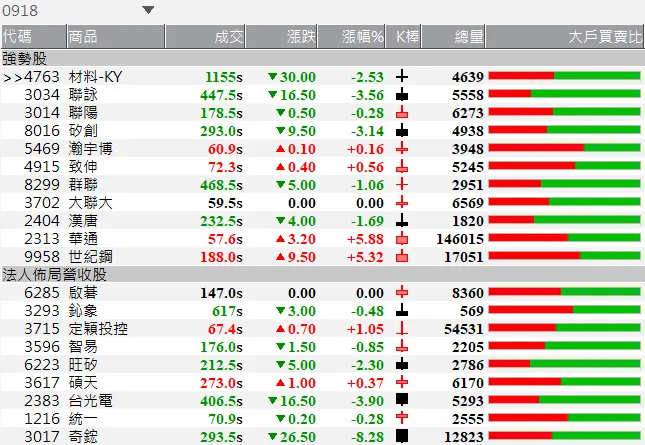645x445 pixels.
Task: Select stock code 3034
Action: point(42,95)
